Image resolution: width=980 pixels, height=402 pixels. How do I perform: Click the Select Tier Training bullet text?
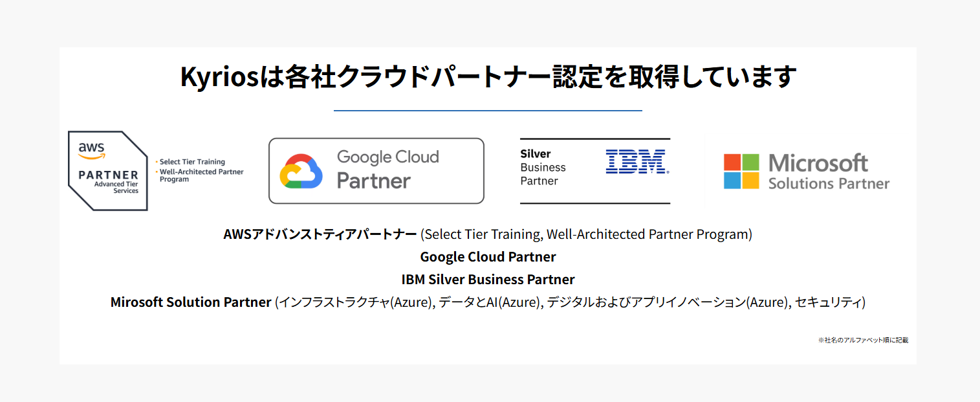click(192, 162)
